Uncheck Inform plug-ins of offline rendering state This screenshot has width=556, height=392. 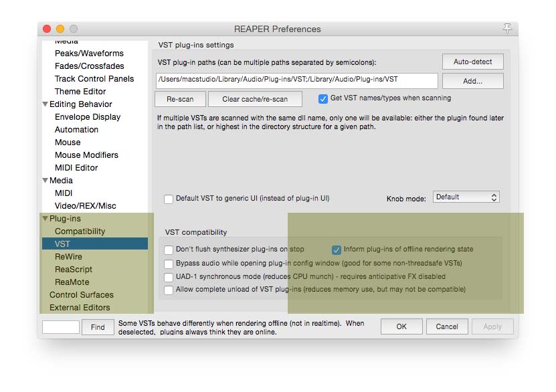coord(337,250)
